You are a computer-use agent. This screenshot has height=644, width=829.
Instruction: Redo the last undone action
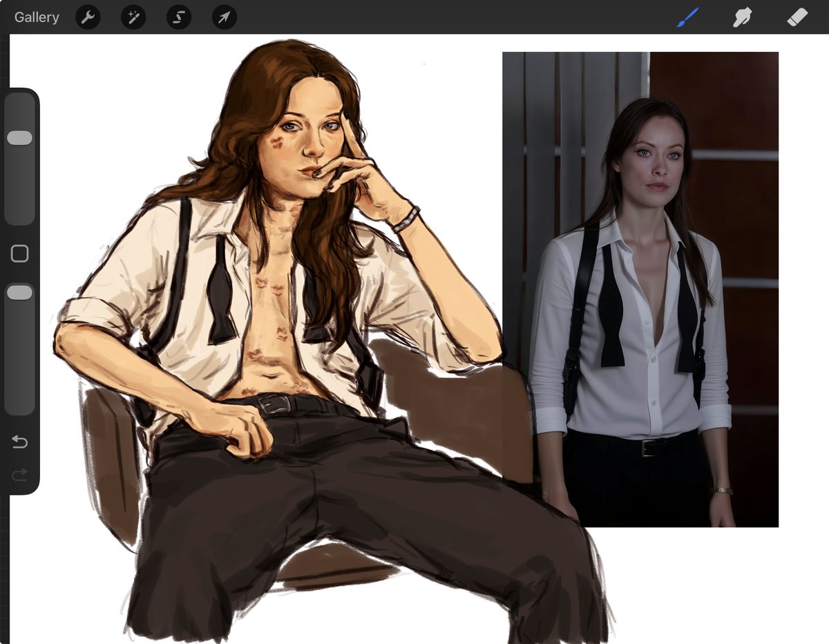coord(19,474)
